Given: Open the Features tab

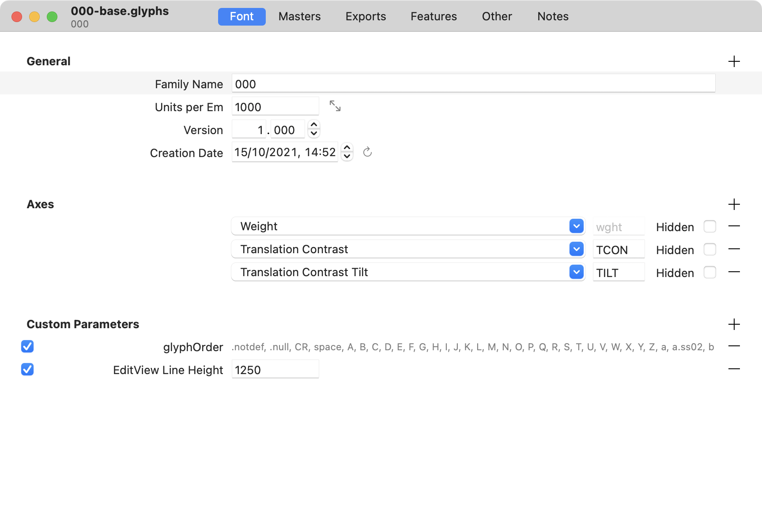Looking at the screenshot, I should coord(434,16).
